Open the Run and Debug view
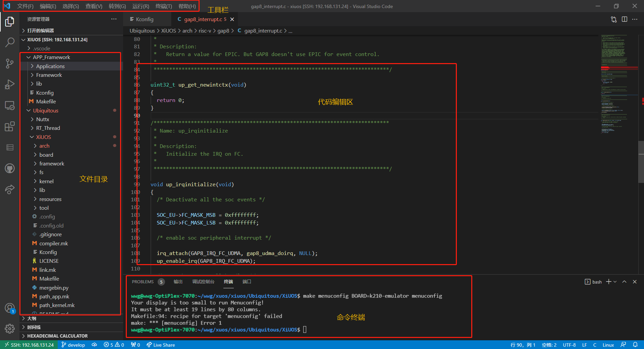644x349 pixels. [10, 85]
